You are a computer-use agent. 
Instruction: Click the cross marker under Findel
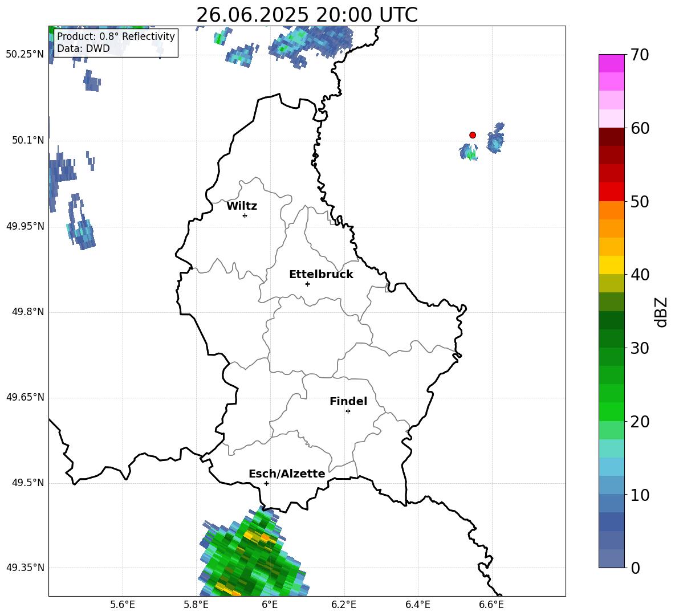348,411
